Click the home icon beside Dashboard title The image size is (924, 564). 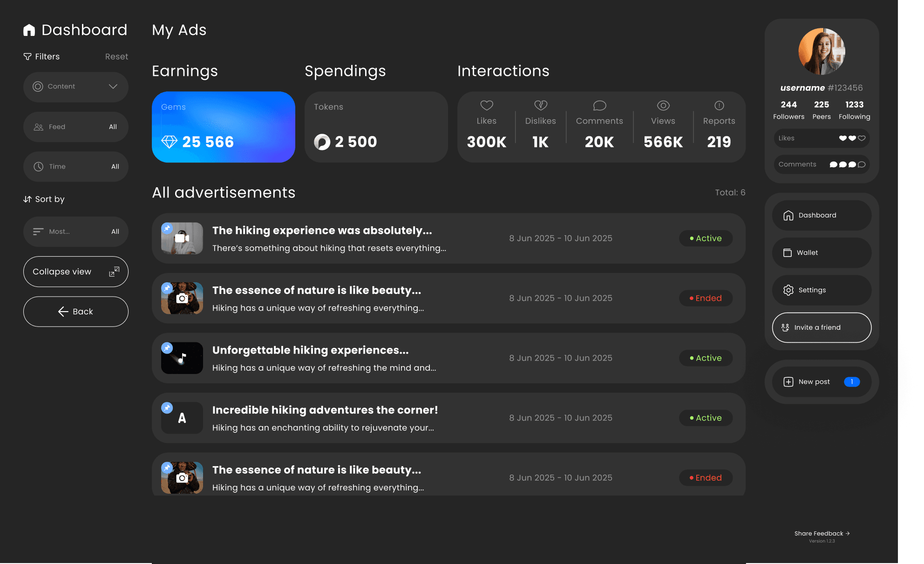coord(29,30)
